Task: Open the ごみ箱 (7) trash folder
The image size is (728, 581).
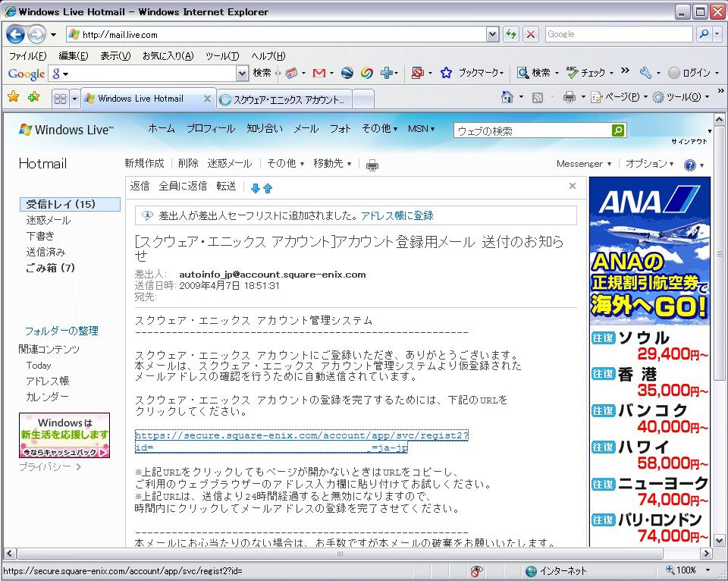Action: pyautogui.click(x=50, y=268)
